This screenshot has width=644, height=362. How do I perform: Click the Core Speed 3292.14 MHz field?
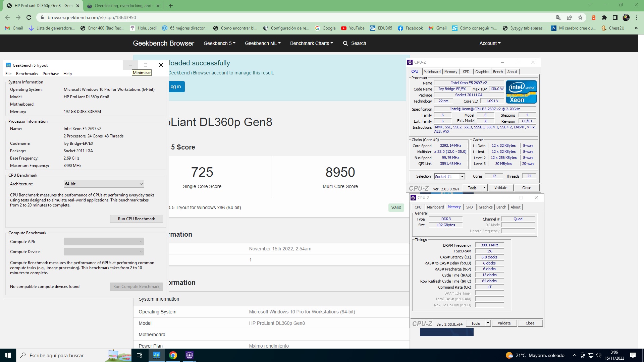click(x=450, y=146)
